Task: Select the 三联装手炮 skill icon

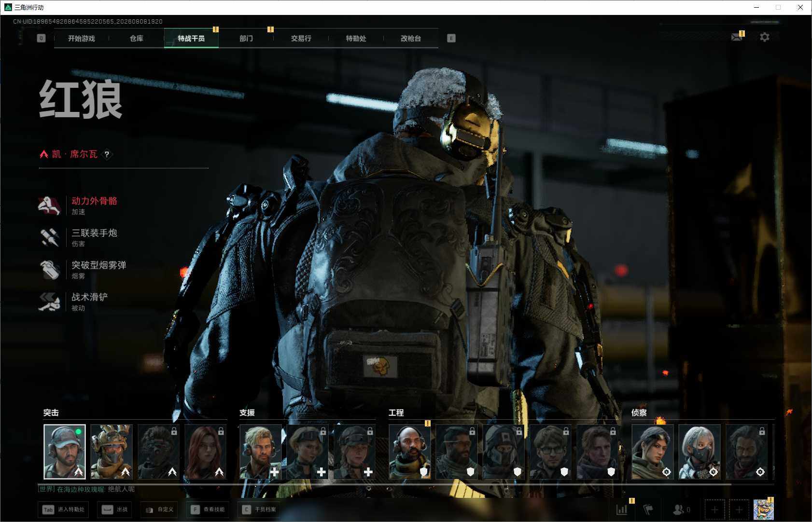Action: [x=49, y=238]
